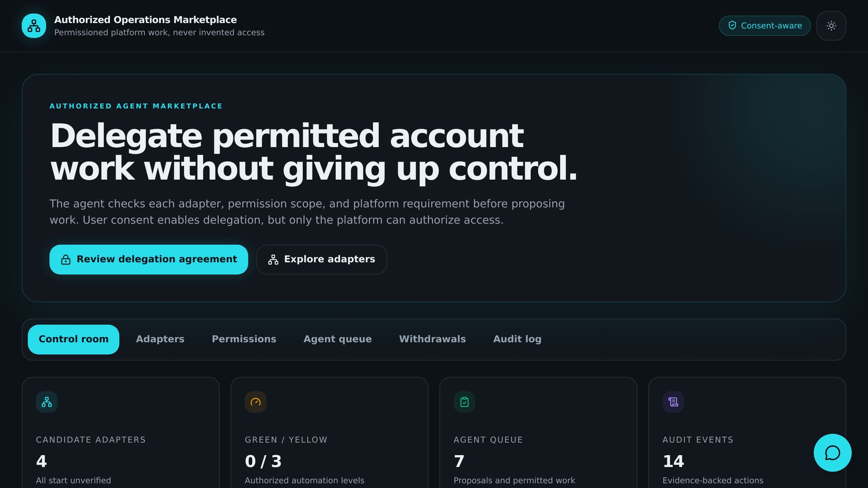Screen dimensions: 868x488
Task: Click the Agent Queue clipboard-check icon
Action: click(465, 402)
